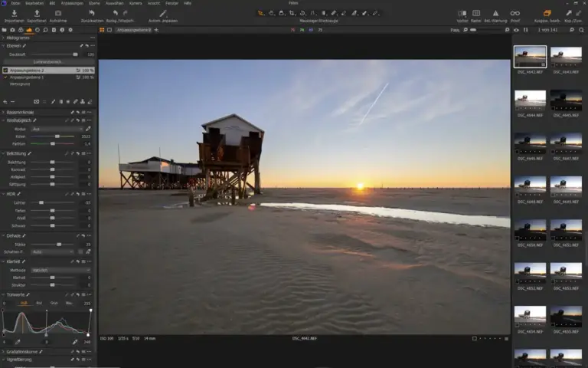
Task: Expand the Histogramm panel
Action: point(3,38)
